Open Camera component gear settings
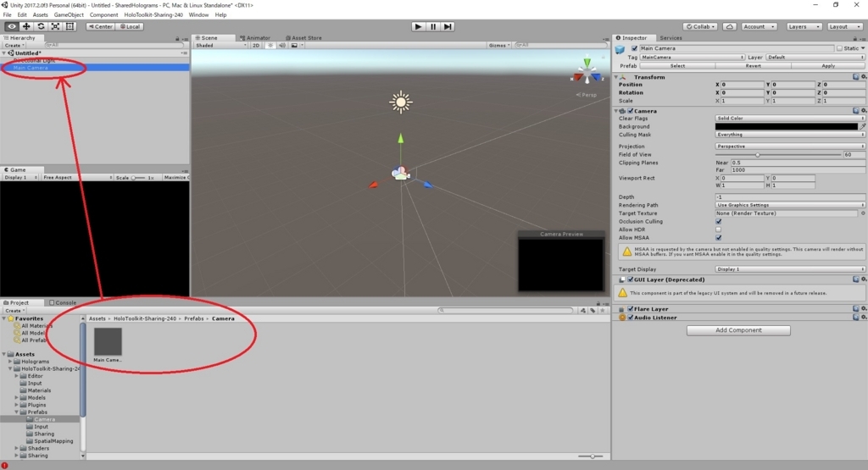Screen dimensions: 868x470 (863, 111)
